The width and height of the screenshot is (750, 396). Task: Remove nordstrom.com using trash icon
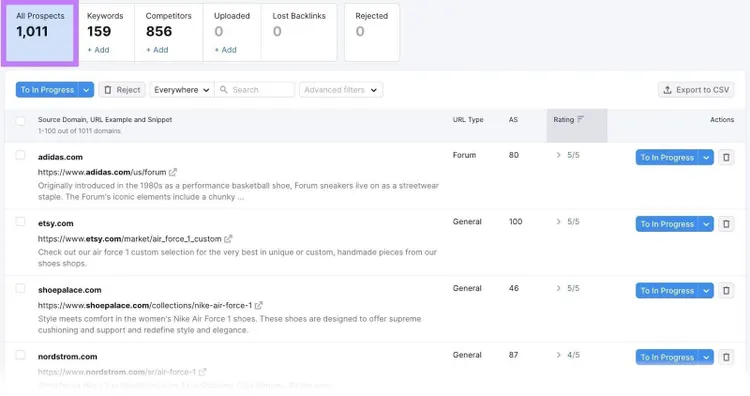tap(726, 357)
